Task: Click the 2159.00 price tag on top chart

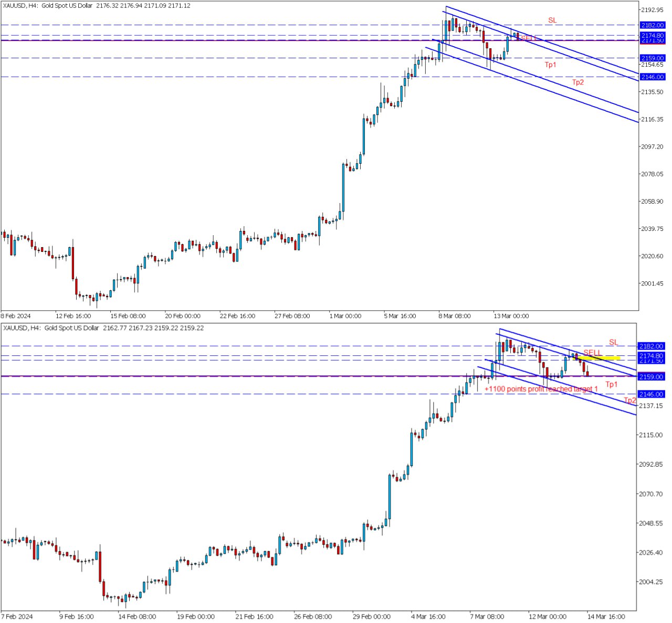Action: (653, 58)
